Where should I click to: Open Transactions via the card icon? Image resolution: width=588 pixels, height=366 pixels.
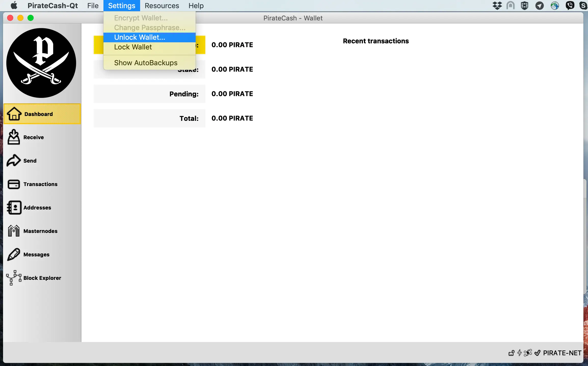pyautogui.click(x=14, y=184)
